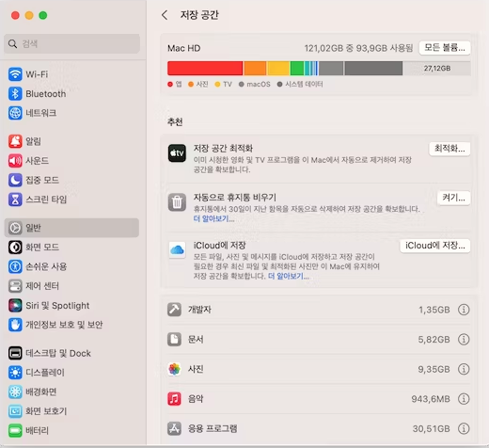Open 데스크탑 및 Dock icon
Viewport: 489px width, 448px height.
(x=15, y=353)
